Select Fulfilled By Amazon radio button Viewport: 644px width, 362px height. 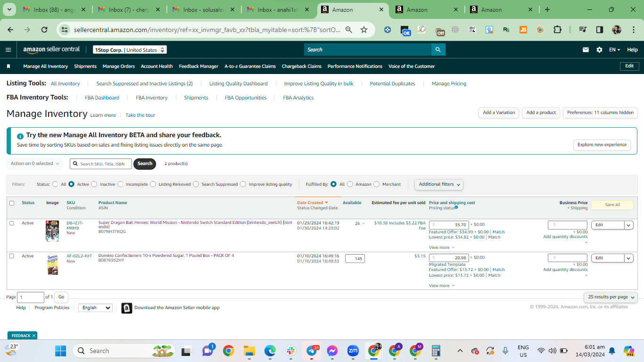point(350,184)
